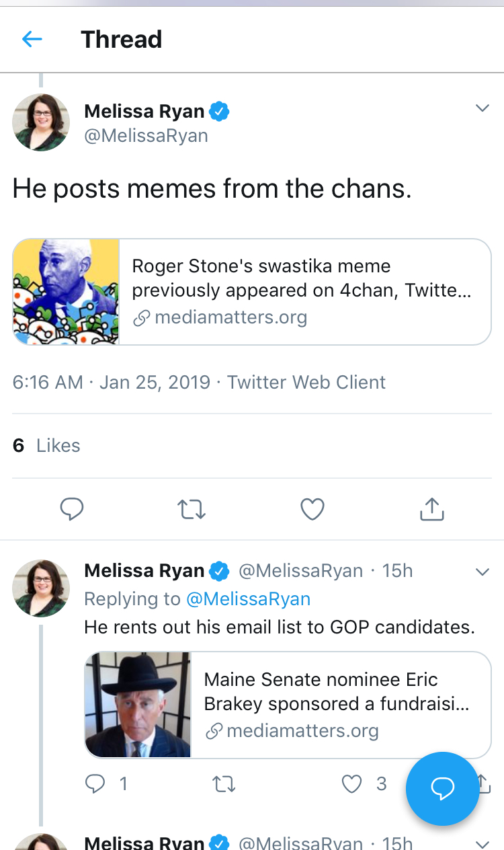Viewport: 504px width, 850px height.
Task: Retweet the main tweet about memes
Action: pos(192,509)
